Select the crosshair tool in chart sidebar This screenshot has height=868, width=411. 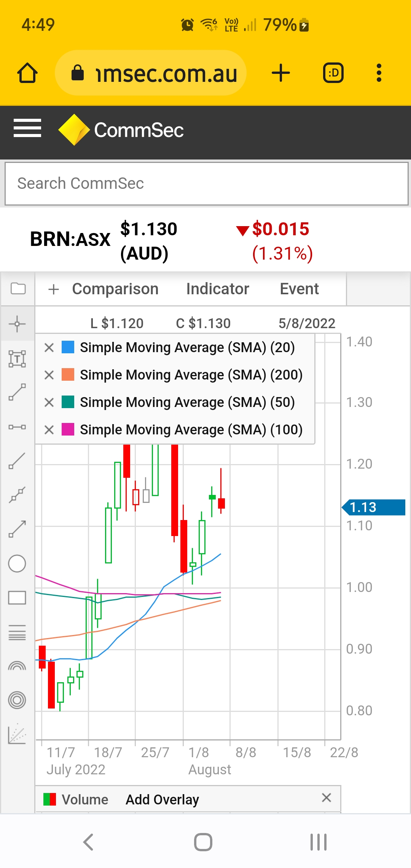(17, 324)
